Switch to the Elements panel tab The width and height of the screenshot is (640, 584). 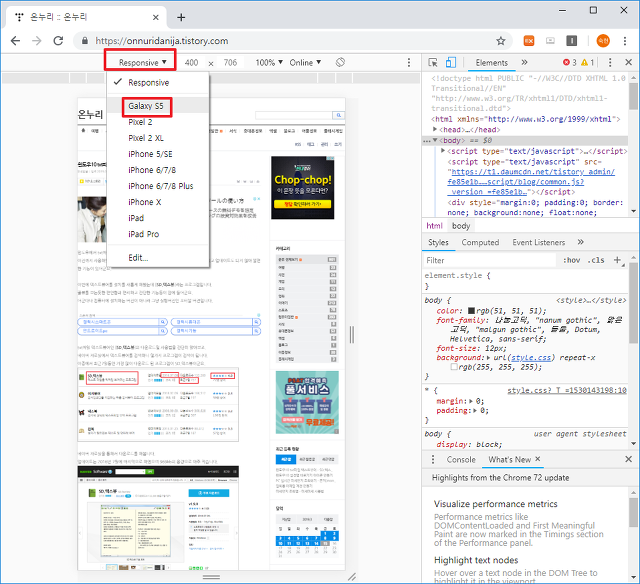click(x=491, y=62)
